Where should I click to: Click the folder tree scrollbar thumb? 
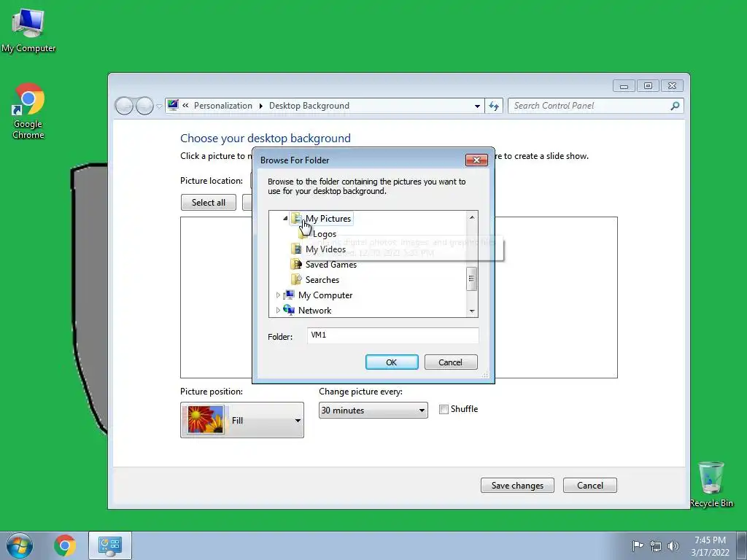tap(472, 279)
